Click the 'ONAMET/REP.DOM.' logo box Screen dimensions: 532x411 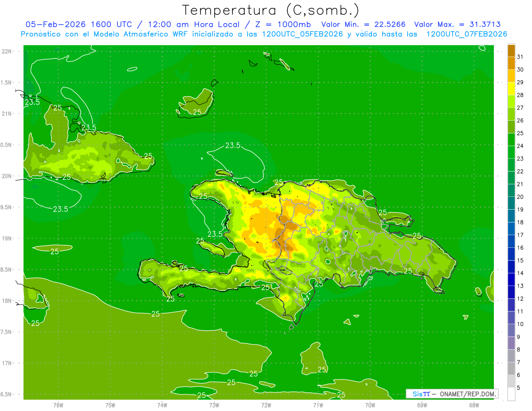pos(452,394)
